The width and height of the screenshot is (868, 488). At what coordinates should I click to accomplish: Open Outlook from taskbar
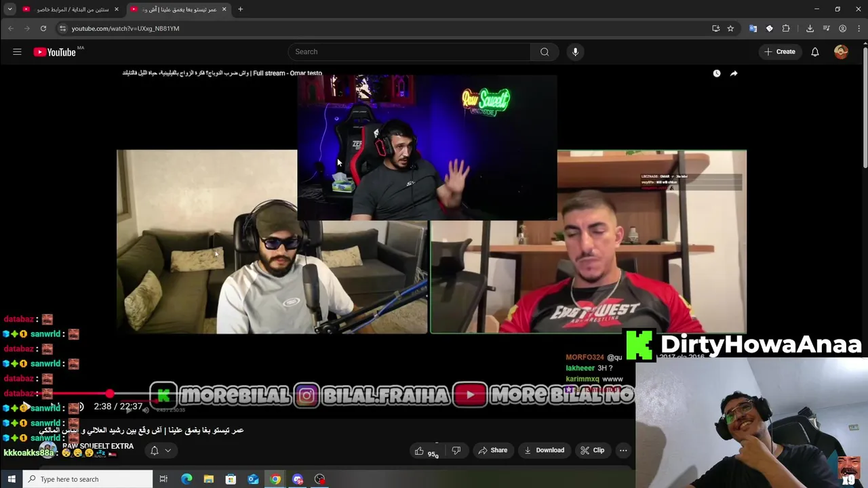pyautogui.click(x=253, y=479)
